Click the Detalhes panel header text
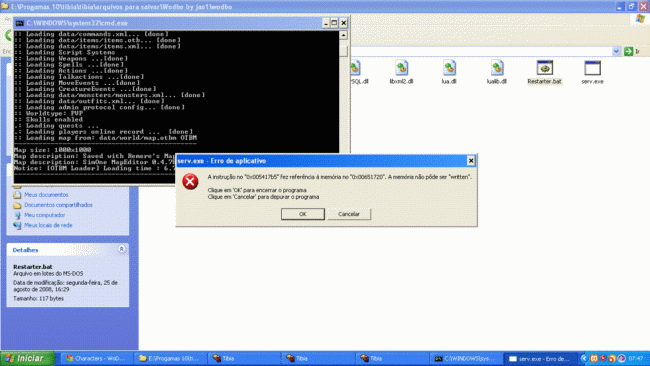 coord(25,250)
